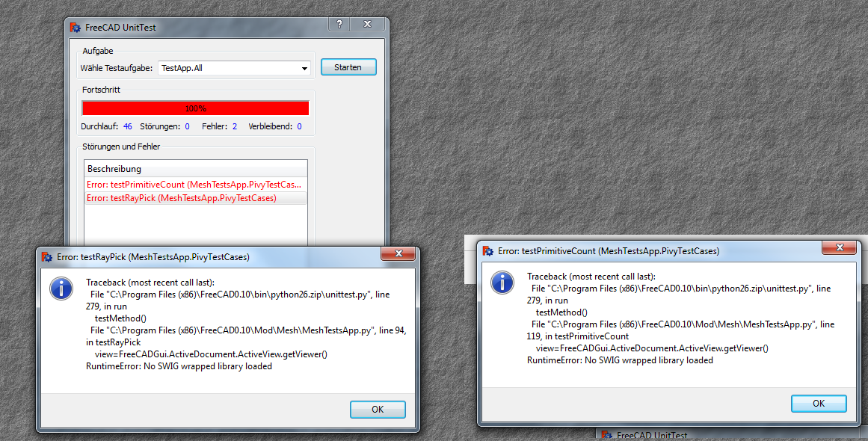This screenshot has height=441, width=868.
Task: Close the testRayPick error dialog
Action: coord(398,253)
